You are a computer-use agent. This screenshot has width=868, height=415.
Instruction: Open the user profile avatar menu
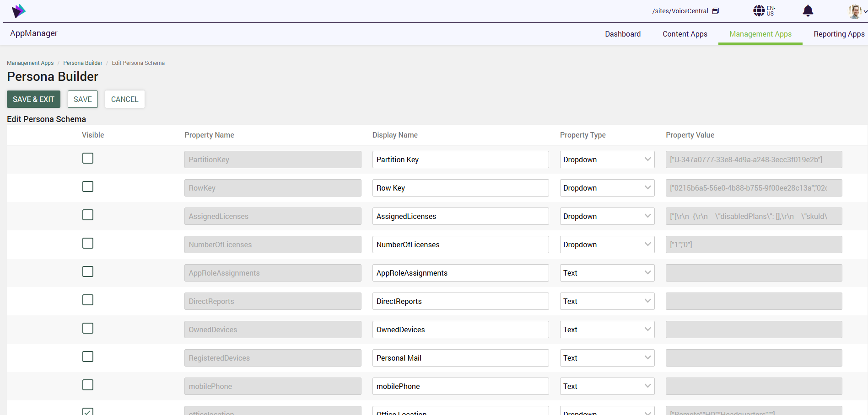tap(856, 11)
